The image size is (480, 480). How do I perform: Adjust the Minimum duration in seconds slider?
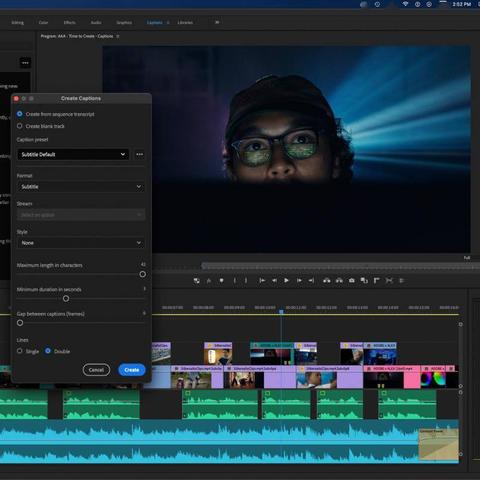66,299
